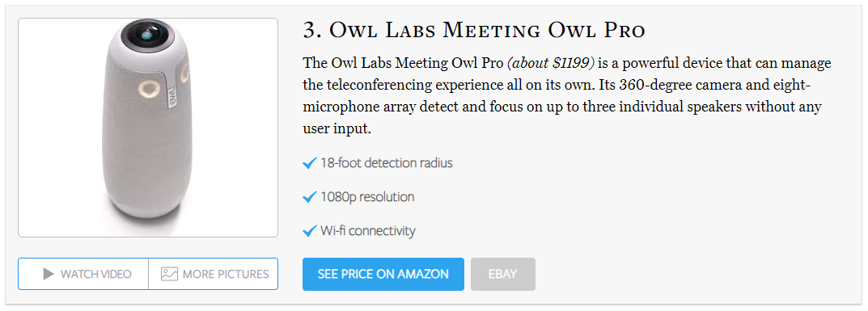Click the camera lens on top of the device photo

pos(148,36)
